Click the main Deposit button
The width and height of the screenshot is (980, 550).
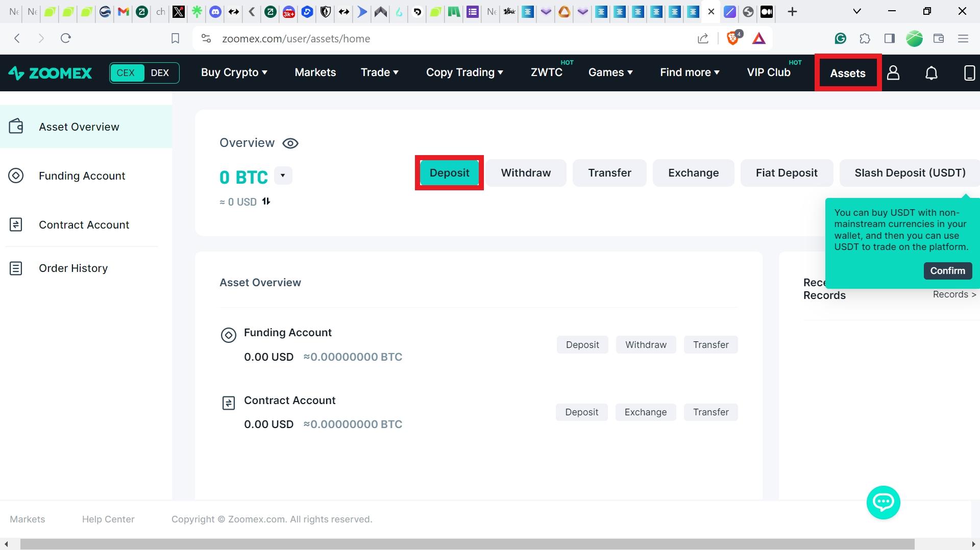(x=449, y=173)
